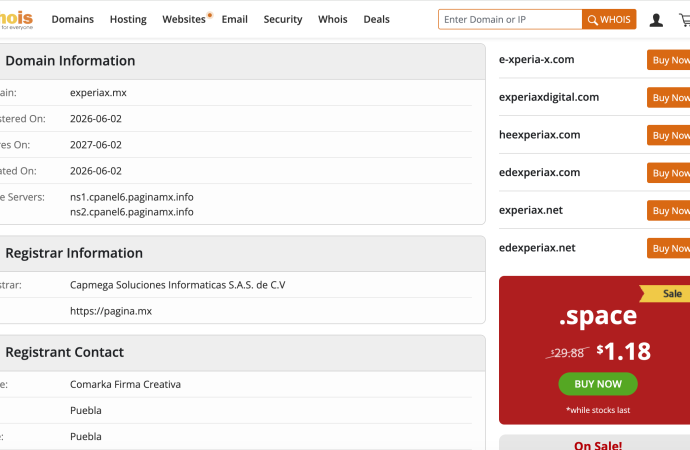Open the Websites menu
690x450 pixels.
(x=184, y=19)
